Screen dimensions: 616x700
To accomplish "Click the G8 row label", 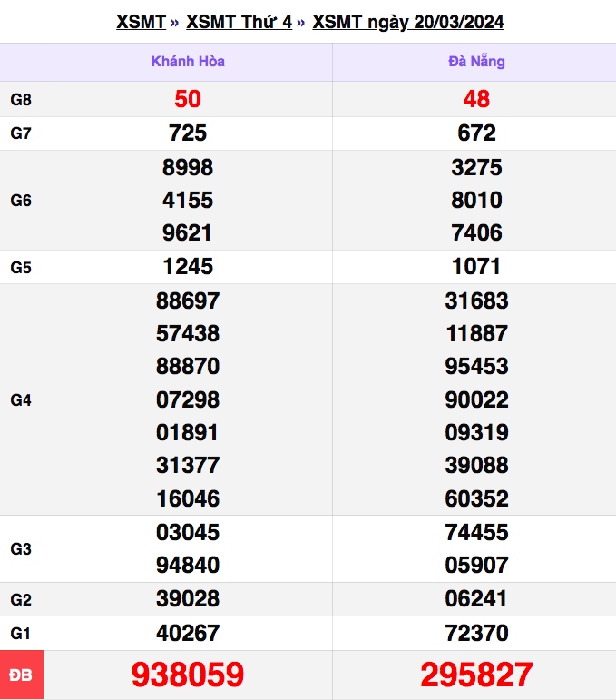I will pos(21,99).
